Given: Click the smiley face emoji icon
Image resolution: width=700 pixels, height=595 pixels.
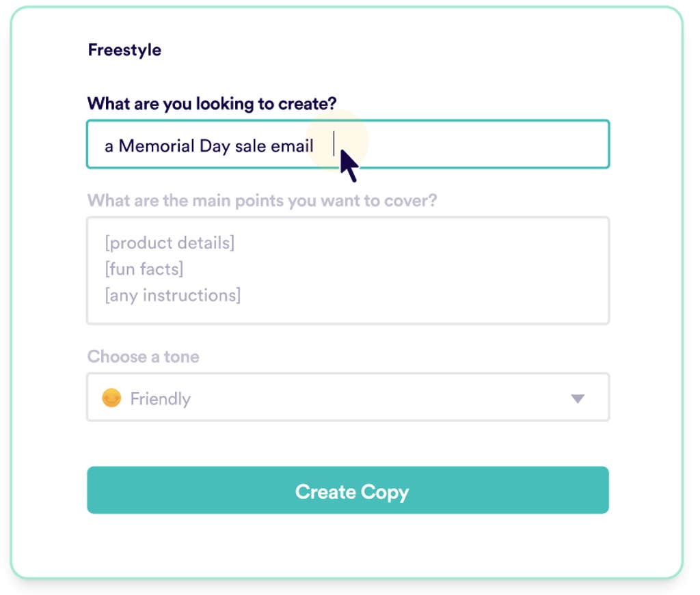Looking at the screenshot, I should [x=111, y=398].
